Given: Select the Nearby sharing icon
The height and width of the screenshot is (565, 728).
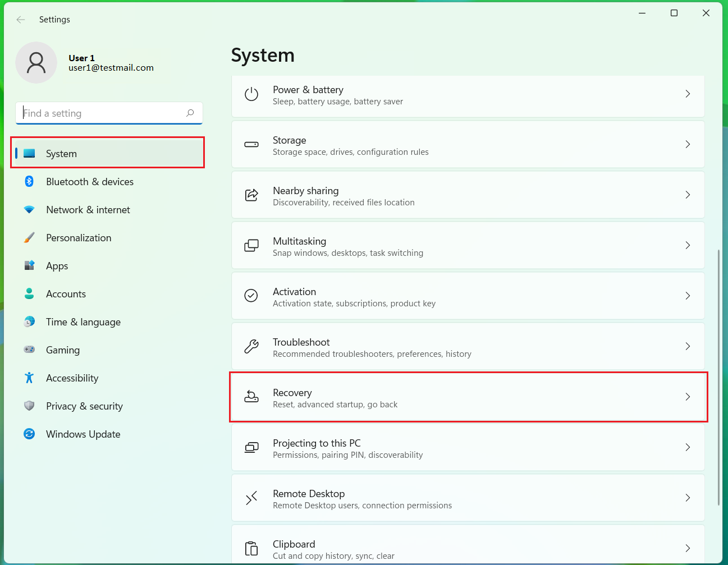Looking at the screenshot, I should pos(251,195).
